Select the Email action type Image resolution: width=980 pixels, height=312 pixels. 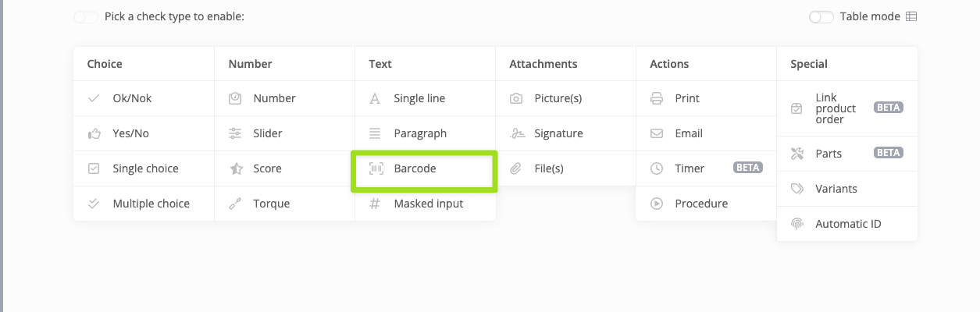click(688, 133)
